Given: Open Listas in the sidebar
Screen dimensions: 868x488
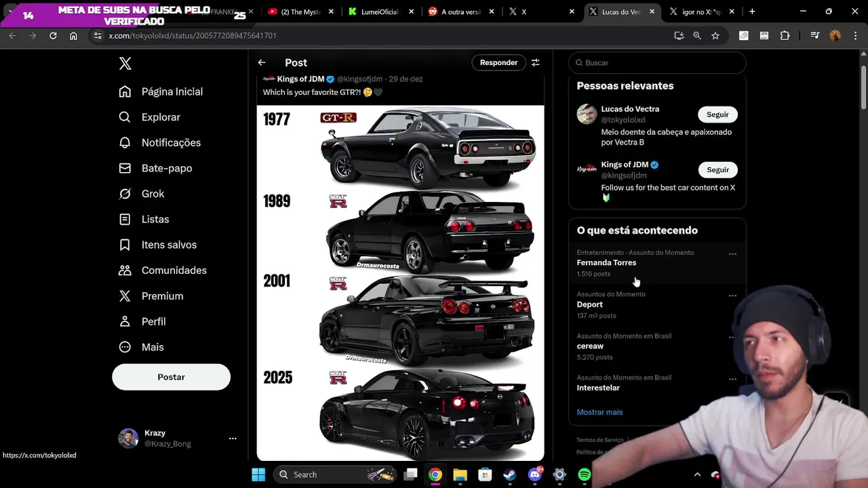Looking at the screenshot, I should (x=144, y=219).
